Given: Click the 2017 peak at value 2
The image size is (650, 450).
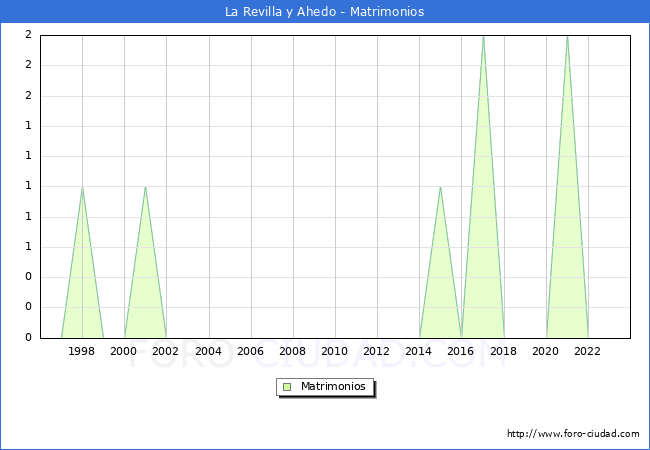Looking at the screenshot, I should click(483, 37).
